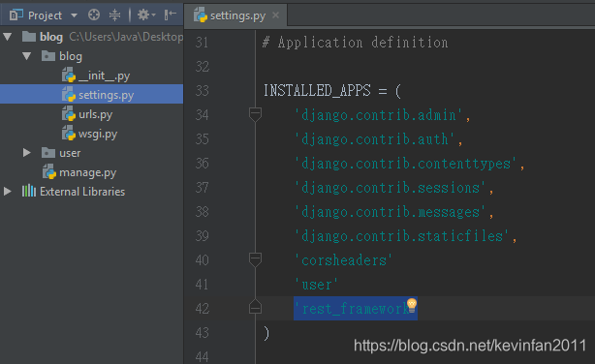Collapse the inner blog folder

click(27, 56)
